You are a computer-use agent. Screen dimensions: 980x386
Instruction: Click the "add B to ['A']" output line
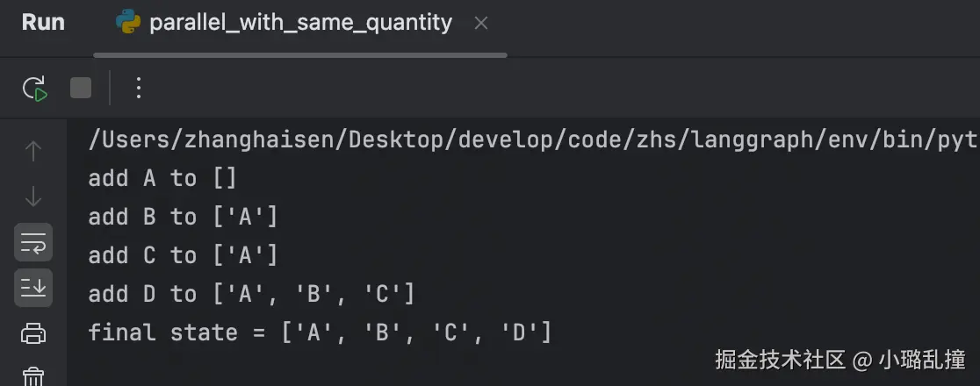pyautogui.click(x=183, y=217)
